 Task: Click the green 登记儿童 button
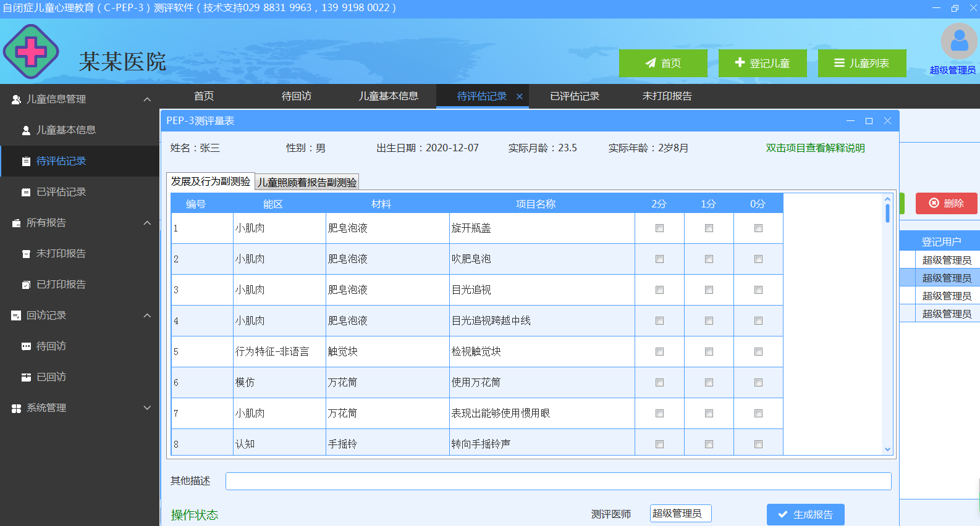pyautogui.click(x=762, y=63)
